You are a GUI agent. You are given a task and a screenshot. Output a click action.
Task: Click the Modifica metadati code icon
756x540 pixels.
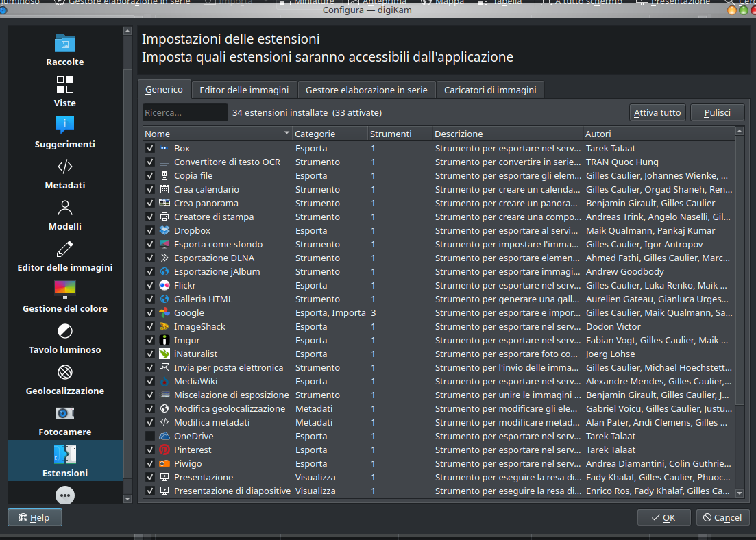[164, 422]
